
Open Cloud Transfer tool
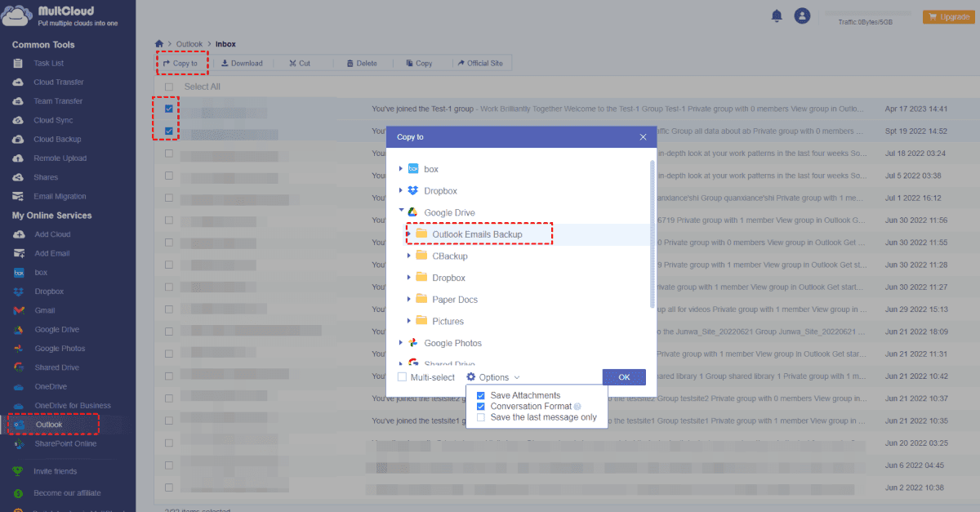coord(58,82)
